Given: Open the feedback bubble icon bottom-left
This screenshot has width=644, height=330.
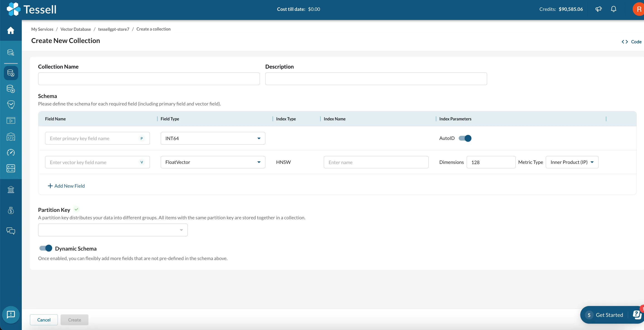Looking at the screenshot, I should pos(11,315).
